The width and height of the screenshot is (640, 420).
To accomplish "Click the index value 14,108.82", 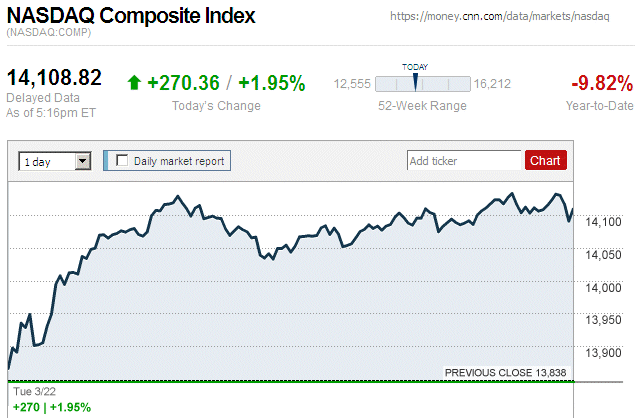I will 54,78.
